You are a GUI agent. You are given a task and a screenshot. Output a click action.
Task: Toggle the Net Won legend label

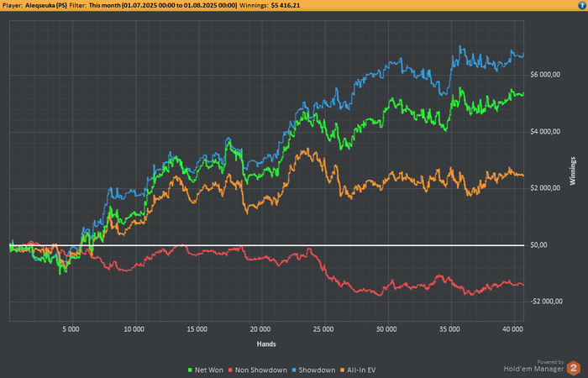(209, 370)
